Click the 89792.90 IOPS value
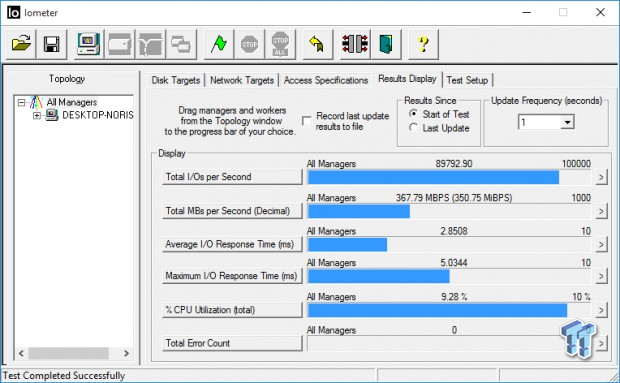Viewport: 620px width, 383px height. 454,164
